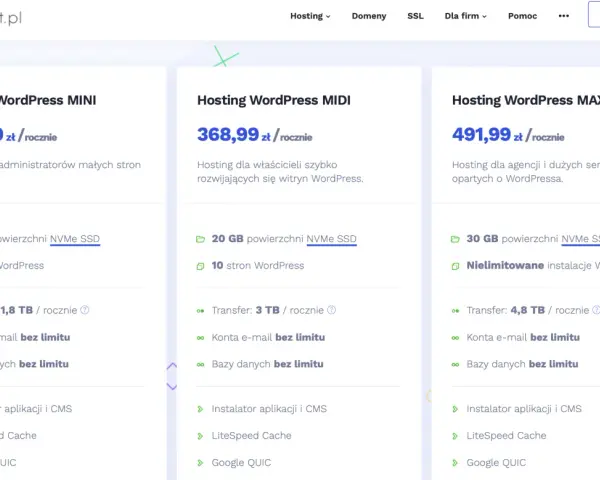
Task: Go to the Domeny page
Action: 369,16
